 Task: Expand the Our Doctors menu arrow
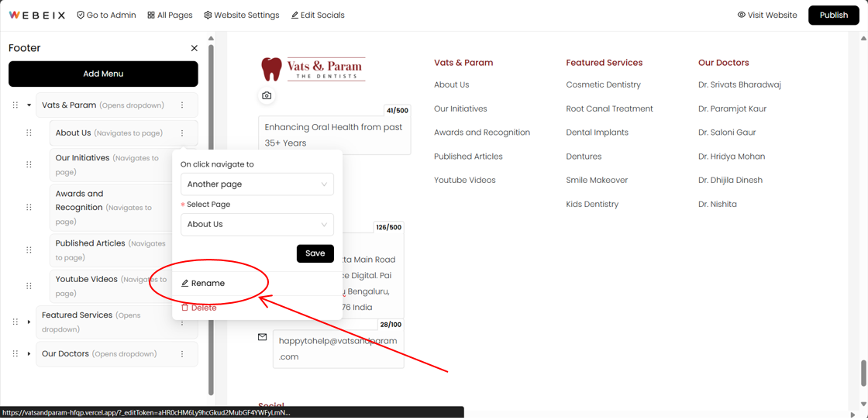click(29, 353)
